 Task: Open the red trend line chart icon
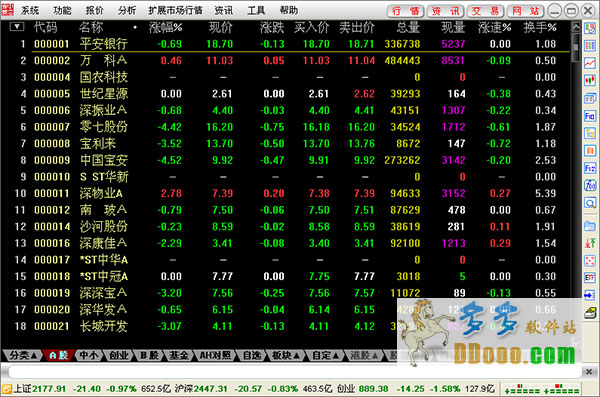(x=590, y=63)
